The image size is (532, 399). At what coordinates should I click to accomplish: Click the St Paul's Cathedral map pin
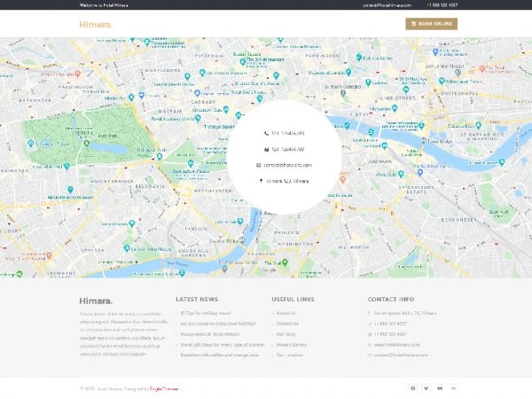tap(343, 93)
